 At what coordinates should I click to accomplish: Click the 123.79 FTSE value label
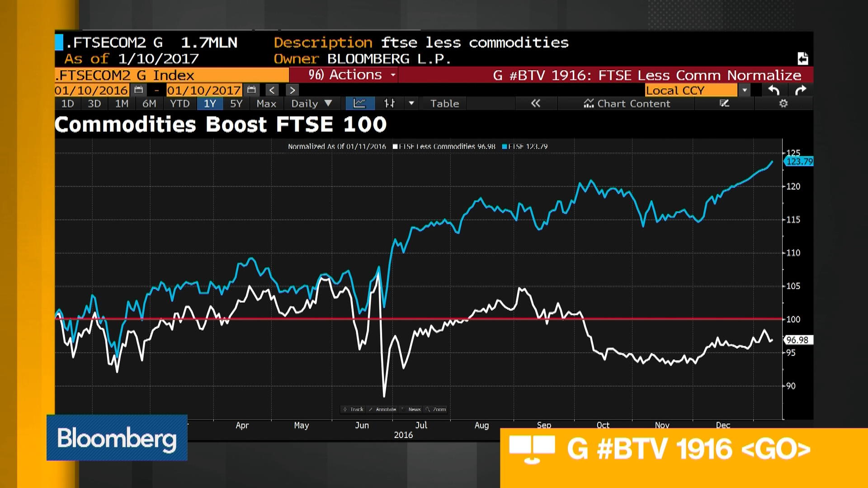click(x=799, y=161)
